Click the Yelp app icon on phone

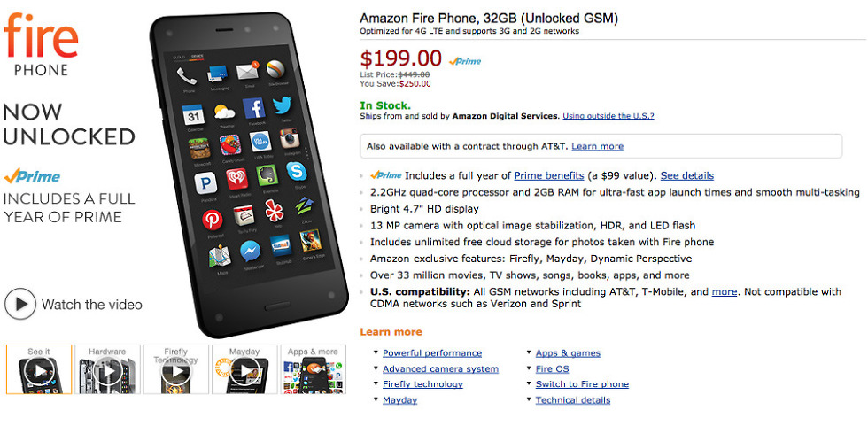pos(273,211)
